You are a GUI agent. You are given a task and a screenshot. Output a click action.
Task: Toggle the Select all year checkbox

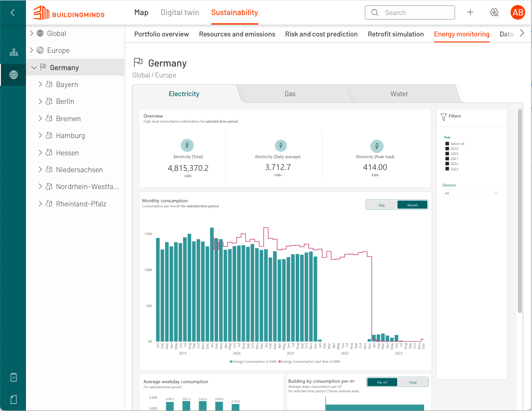pyautogui.click(x=447, y=144)
